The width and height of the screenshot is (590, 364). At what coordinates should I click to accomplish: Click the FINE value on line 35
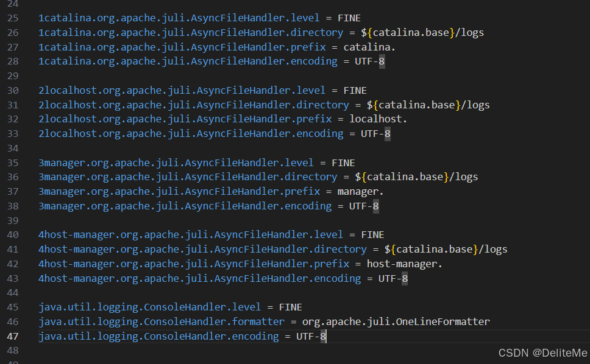[343, 163]
